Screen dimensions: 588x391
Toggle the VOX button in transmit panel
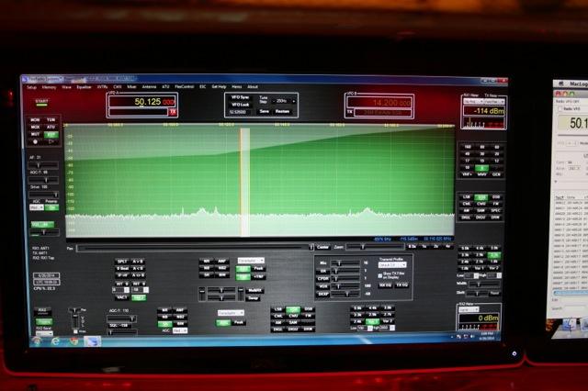(x=322, y=286)
